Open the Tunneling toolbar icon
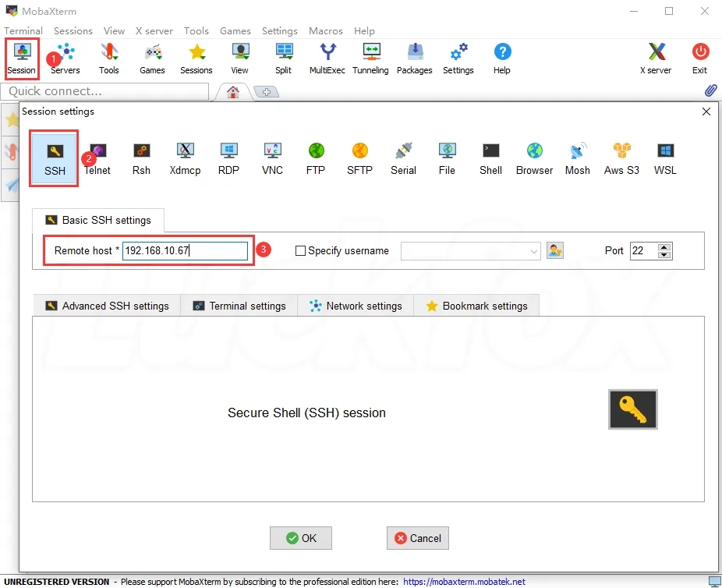Image resolution: width=722 pixels, height=588 pixels. coord(370,58)
